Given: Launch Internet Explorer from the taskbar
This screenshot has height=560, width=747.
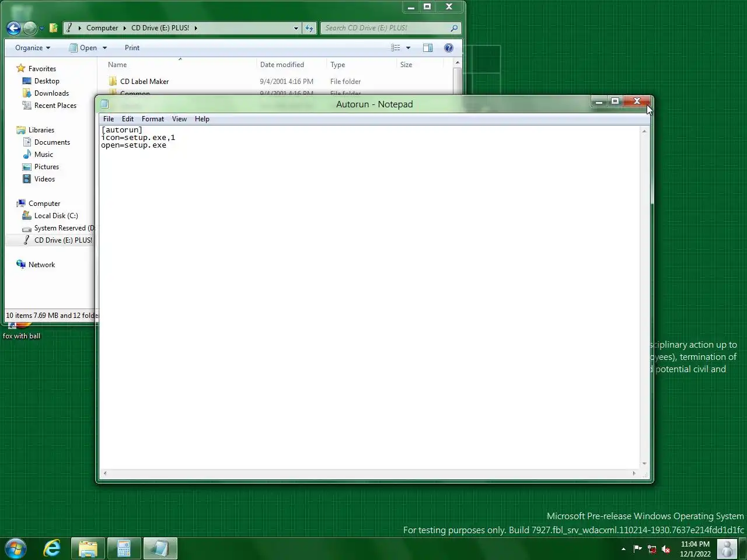Looking at the screenshot, I should tap(52, 549).
